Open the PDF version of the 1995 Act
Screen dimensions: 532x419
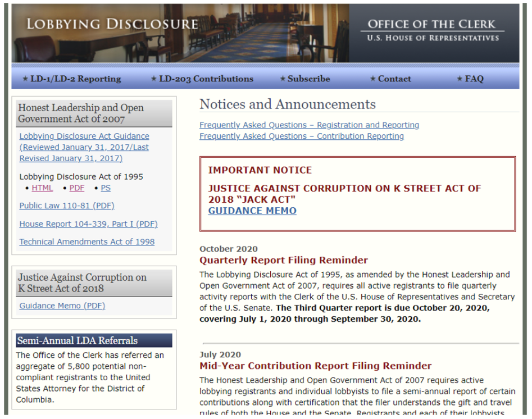click(76, 188)
